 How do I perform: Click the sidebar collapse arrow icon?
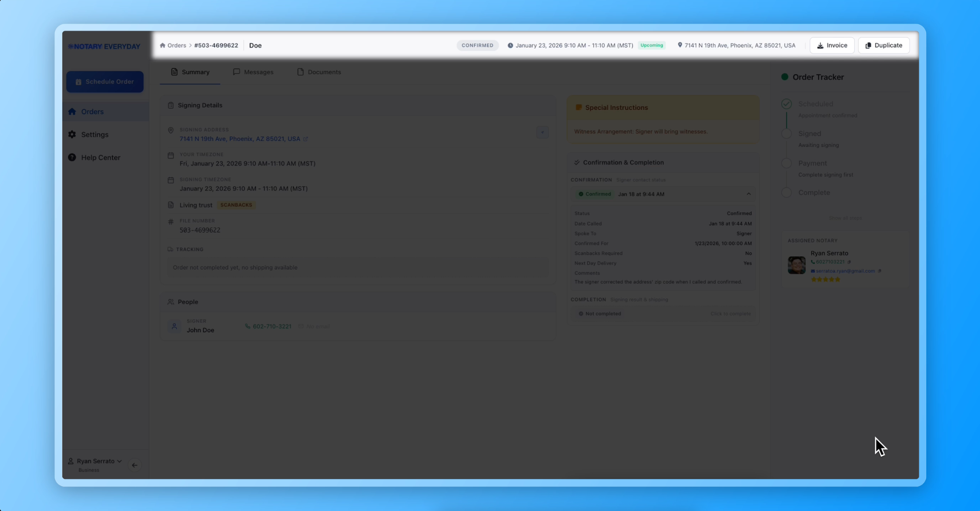pos(135,465)
